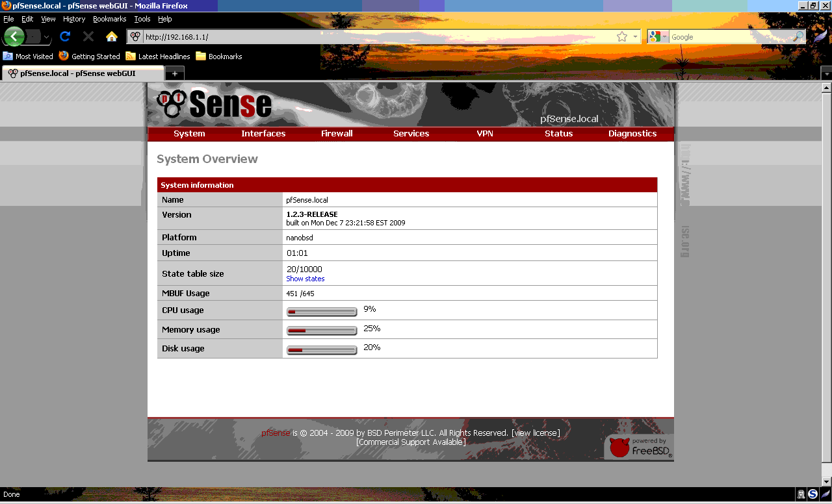Open the Most Visited bookmarks folder
832x504 pixels.
tap(28, 57)
